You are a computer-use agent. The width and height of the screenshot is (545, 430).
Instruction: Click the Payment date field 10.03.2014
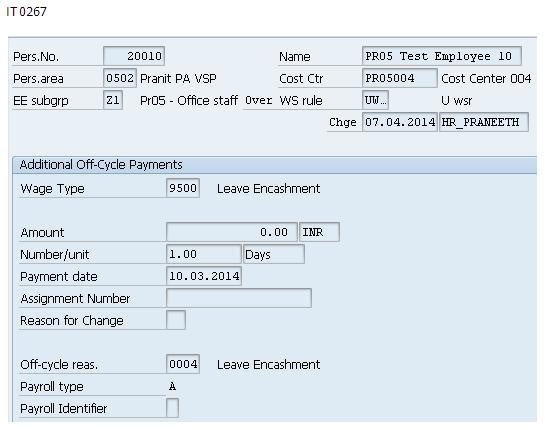tap(204, 276)
